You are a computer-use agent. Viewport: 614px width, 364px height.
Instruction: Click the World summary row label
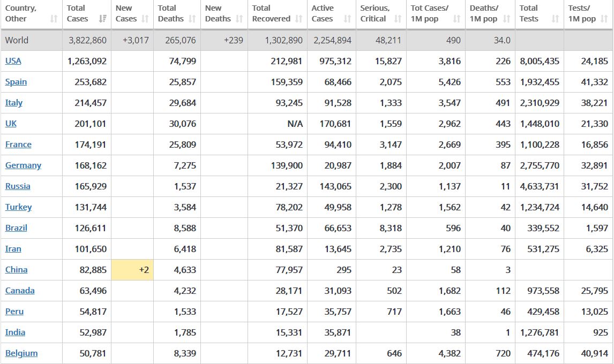click(x=17, y=40)
